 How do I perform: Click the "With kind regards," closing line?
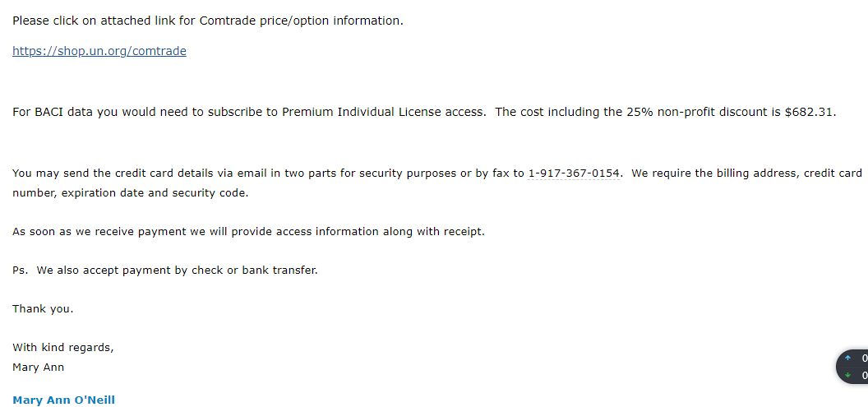pyautogui.click(x=63, y=348)
